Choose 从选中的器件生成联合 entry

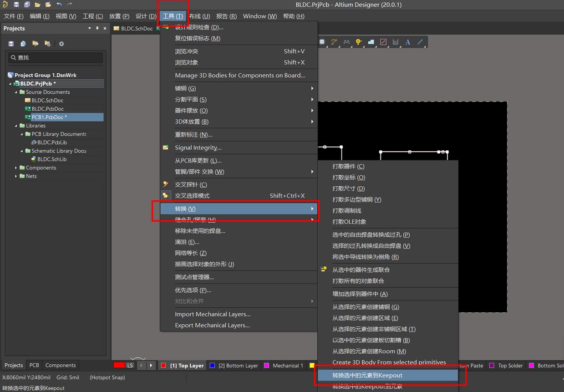click(388, 270)
